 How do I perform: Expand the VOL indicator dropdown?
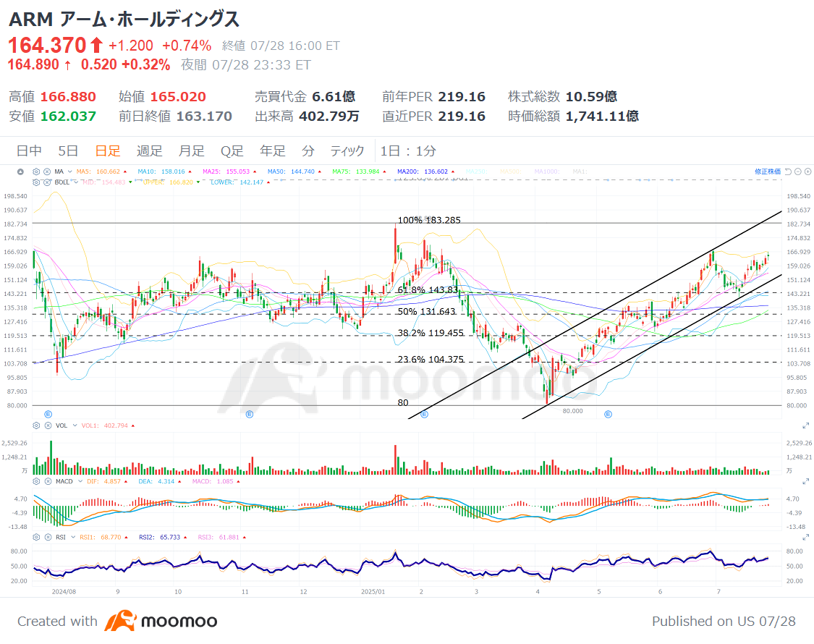[75, 425]
